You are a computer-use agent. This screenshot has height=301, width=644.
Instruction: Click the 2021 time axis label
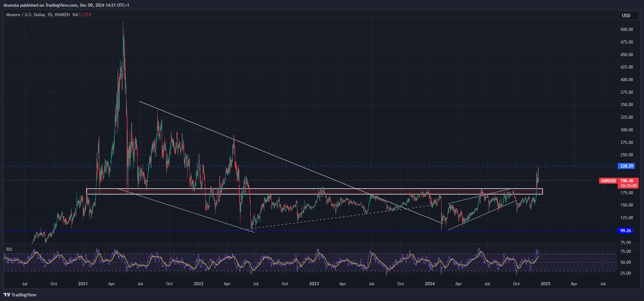(83, 284)
